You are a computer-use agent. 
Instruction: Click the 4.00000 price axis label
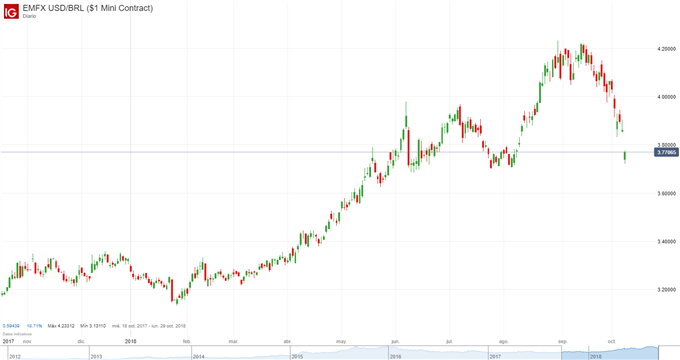[x=667, y=97]
